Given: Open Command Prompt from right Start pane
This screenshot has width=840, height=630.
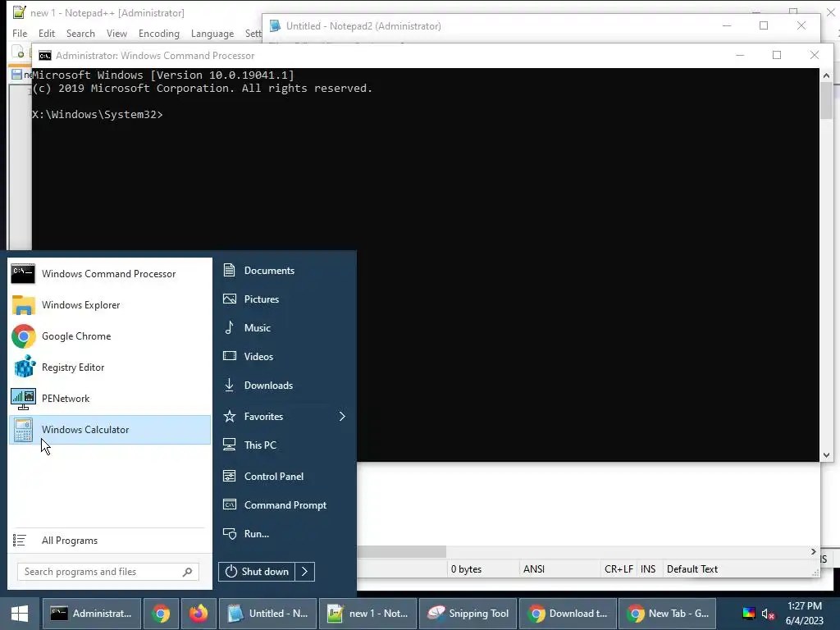Looking at the screenshot, I should click(285, 505).
